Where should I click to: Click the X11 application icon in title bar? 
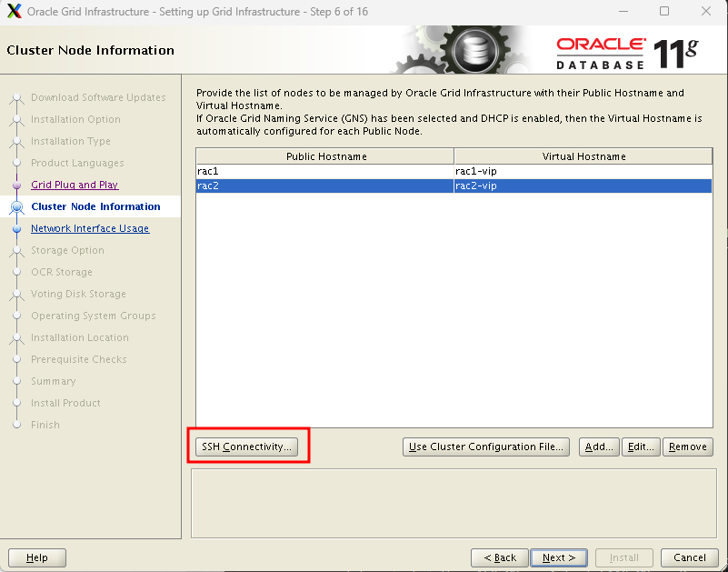tap(15, 11)
